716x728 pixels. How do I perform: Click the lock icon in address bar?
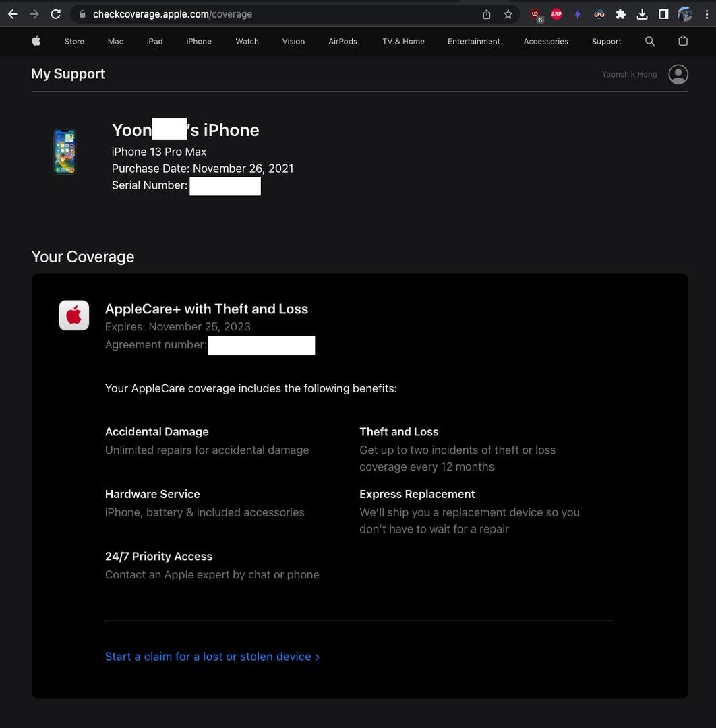click(82, 14)
